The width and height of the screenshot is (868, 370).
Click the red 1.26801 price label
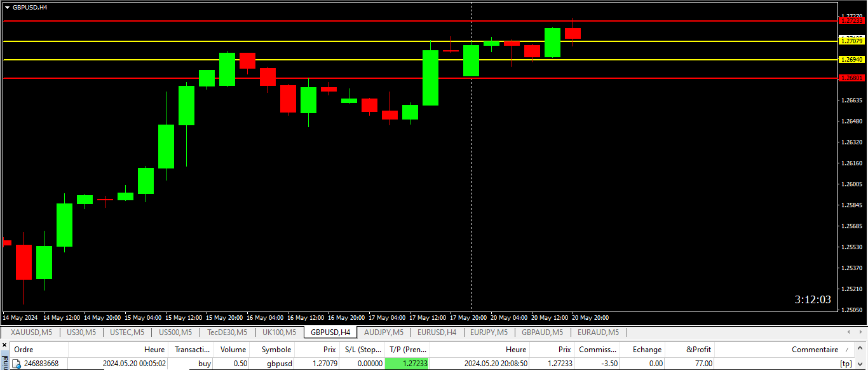coord(851,78)
